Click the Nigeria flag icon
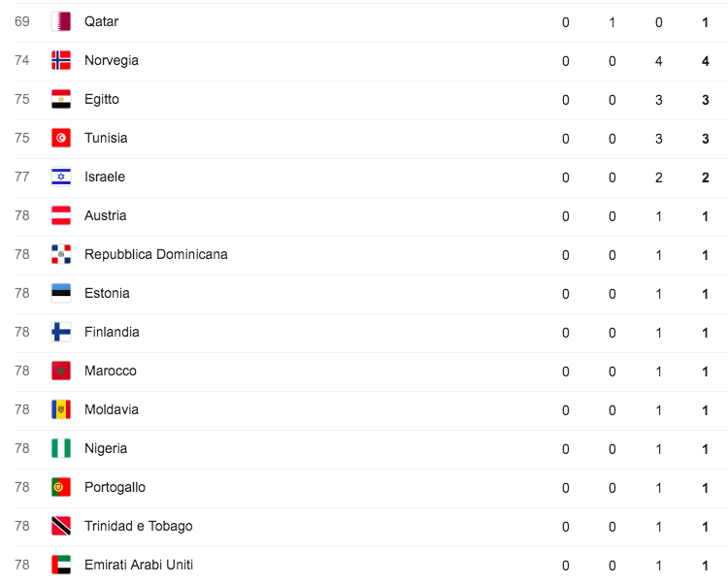728x584 pixels. click(x=61, y=448)
